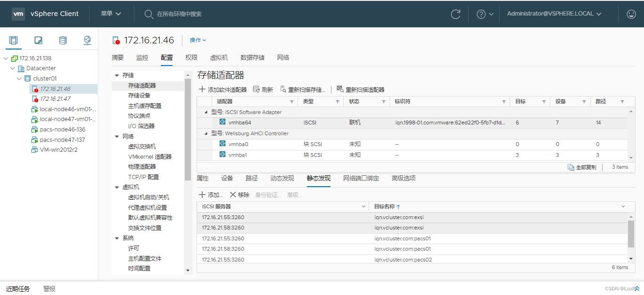Open the 标识符 column filter
The image size is (644, 295).
tap(504, 102)
